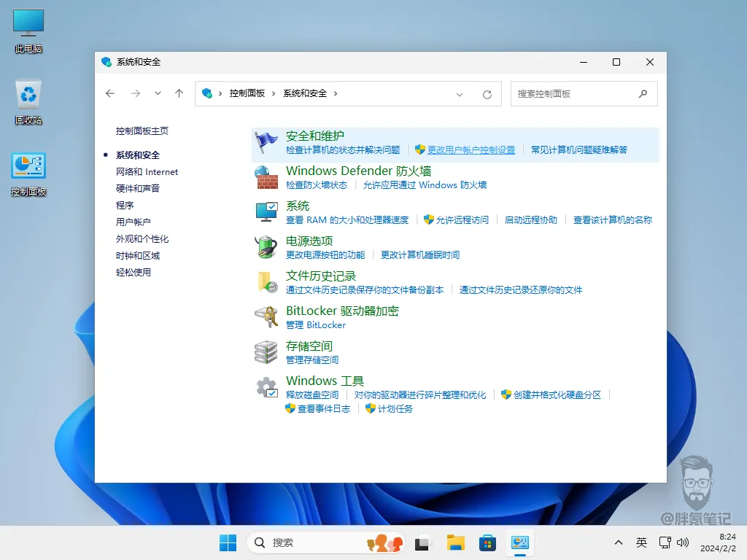Go back with the back arrow
Image resolution: width=747 pixels, height=560 pixels.
point(110,93)
